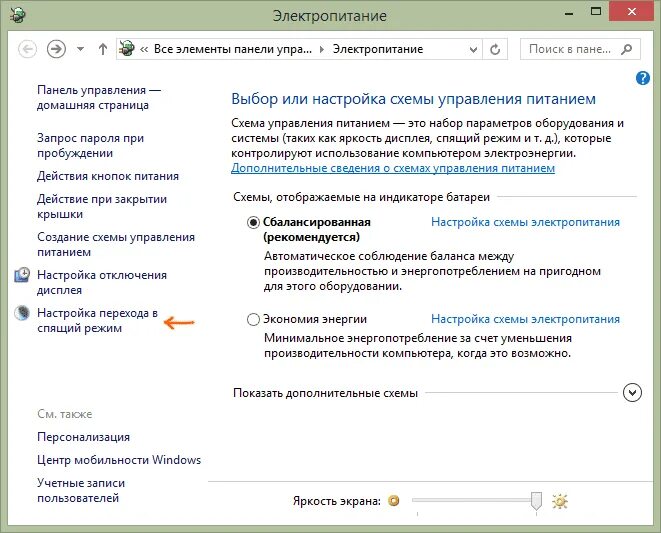Screen dimensions: 661x533
Task: Click 'Электропитание' in the address breadcrumb
Action: 378,49
